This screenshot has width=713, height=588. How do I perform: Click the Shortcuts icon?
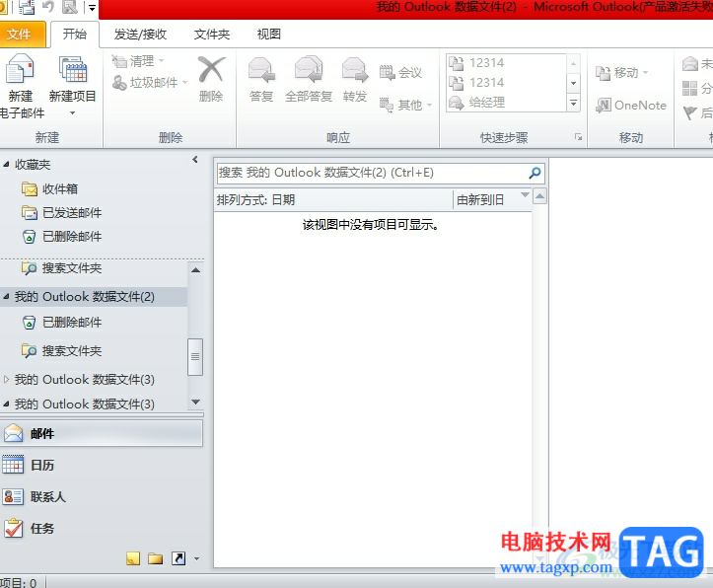click(178, 558)
